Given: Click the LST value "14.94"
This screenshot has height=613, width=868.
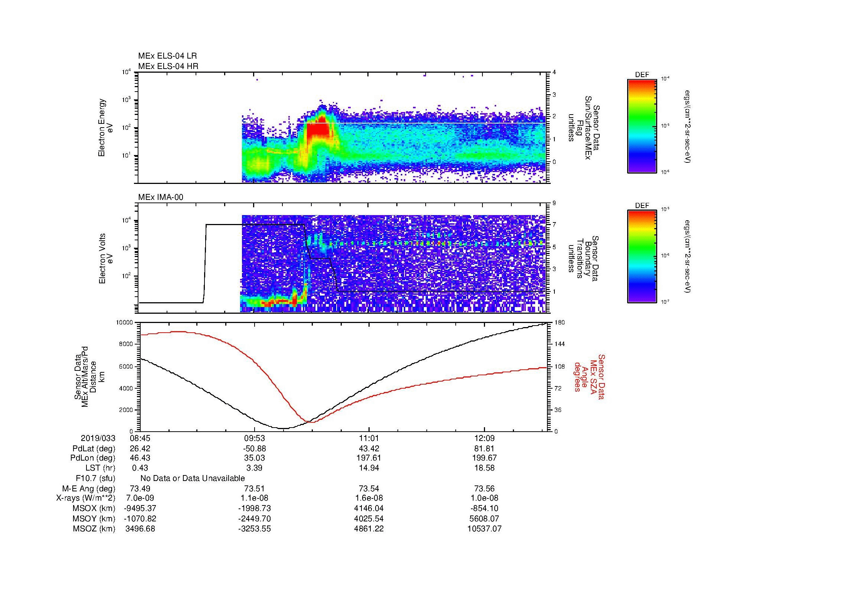Looking at the screenshot, I should coord(369,468).
